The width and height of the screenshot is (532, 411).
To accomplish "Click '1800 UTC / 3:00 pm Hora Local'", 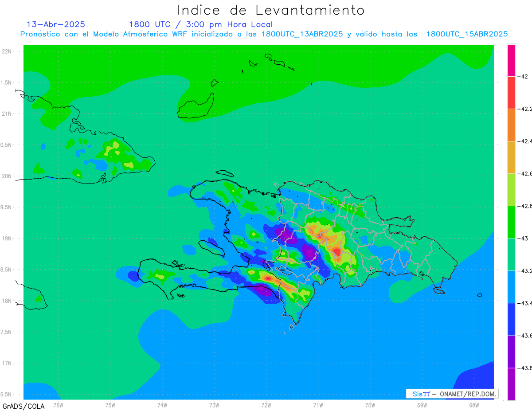I will [201, 24].
